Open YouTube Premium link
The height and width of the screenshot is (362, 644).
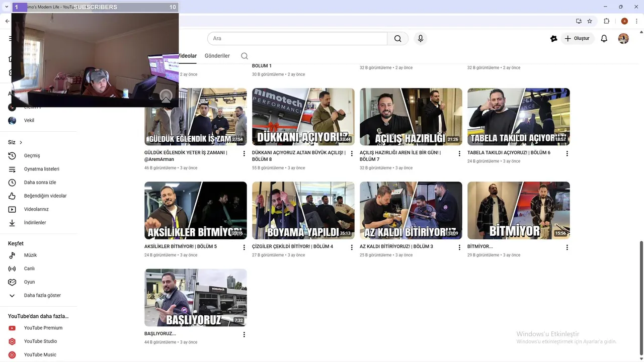click(42, 328)
